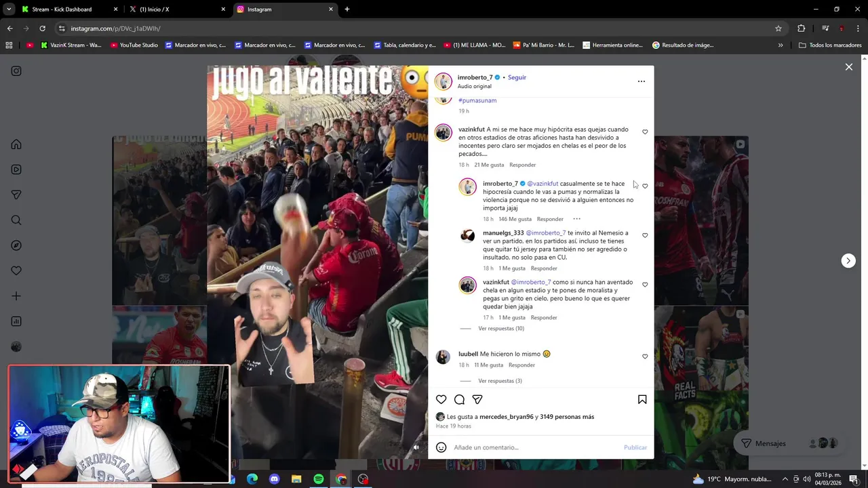
Task: View 146 Me gusta on imroberto_7's reply
Action: [x=515, y=219]
